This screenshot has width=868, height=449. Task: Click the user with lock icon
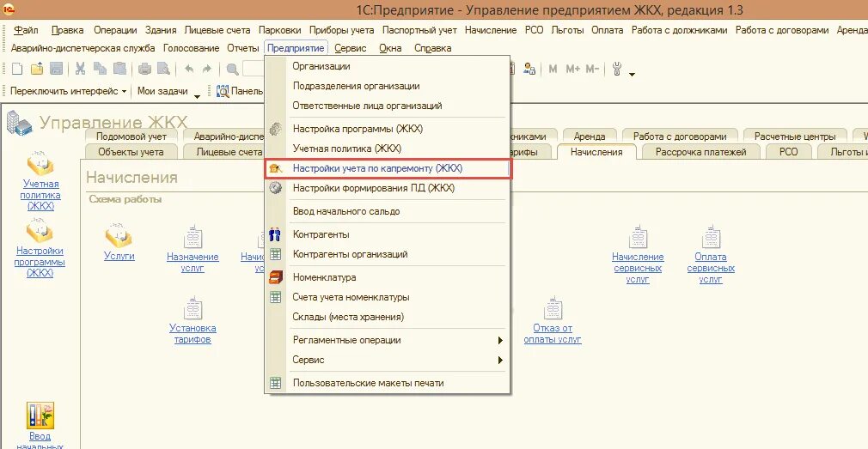(x=529, y=70)
